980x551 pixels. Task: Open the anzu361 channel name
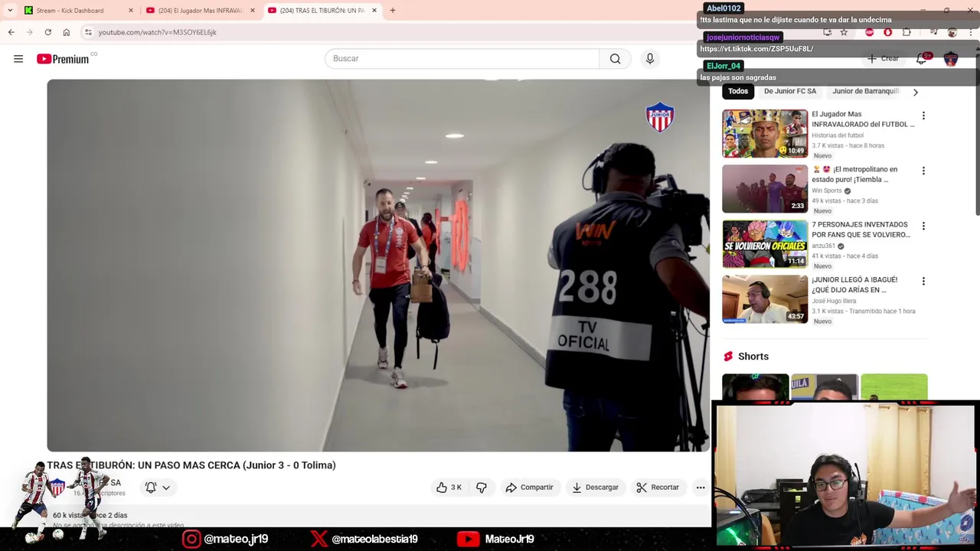[823, 246]
